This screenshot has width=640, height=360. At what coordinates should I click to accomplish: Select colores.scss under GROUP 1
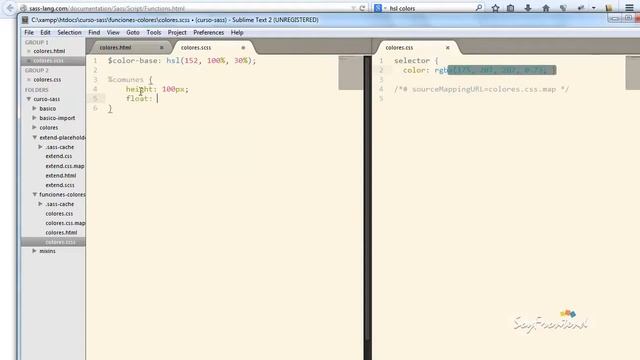pyautogui.click(x=49, y=61)
